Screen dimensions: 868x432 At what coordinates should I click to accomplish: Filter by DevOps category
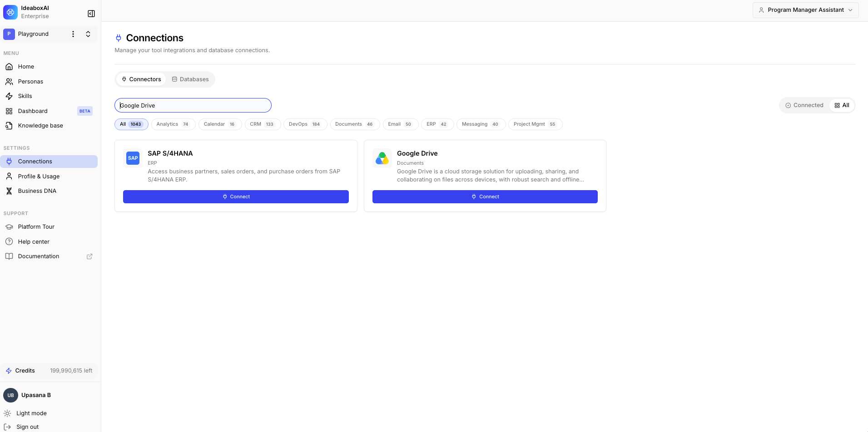(305, 124)
